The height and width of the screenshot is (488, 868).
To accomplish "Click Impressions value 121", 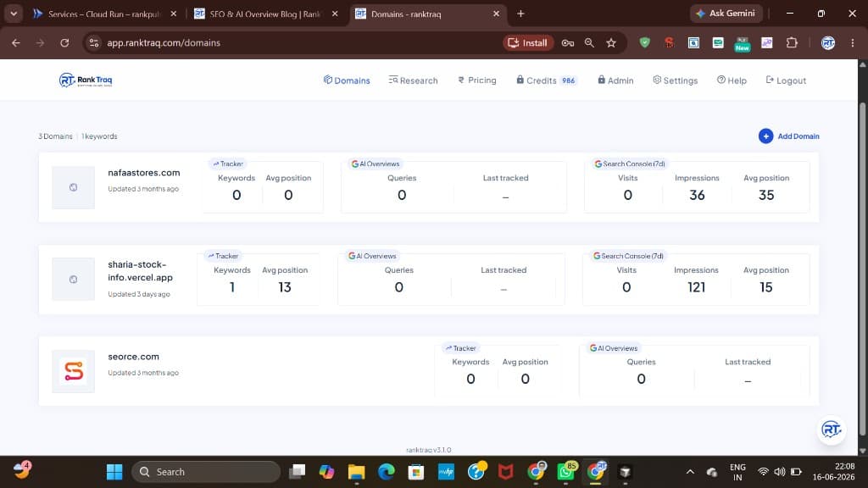I will point(696,287).
